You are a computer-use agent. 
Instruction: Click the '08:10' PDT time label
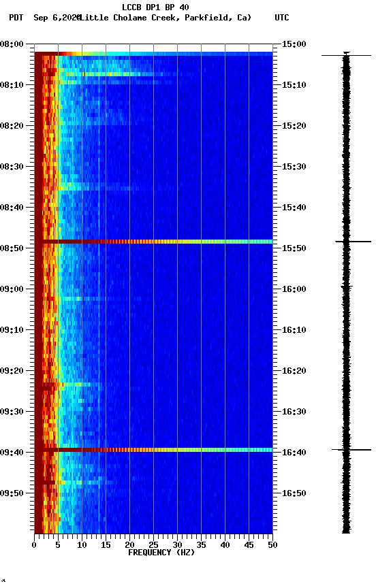pyautogui.click(x=12, y=85)
